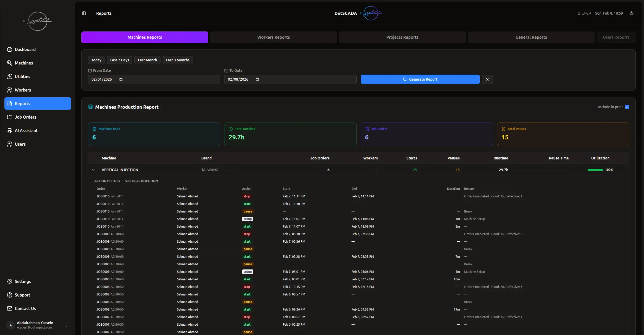Open the Contact Us envelope icon
This screenshot has height=335, width=644.
coord(10,308)
